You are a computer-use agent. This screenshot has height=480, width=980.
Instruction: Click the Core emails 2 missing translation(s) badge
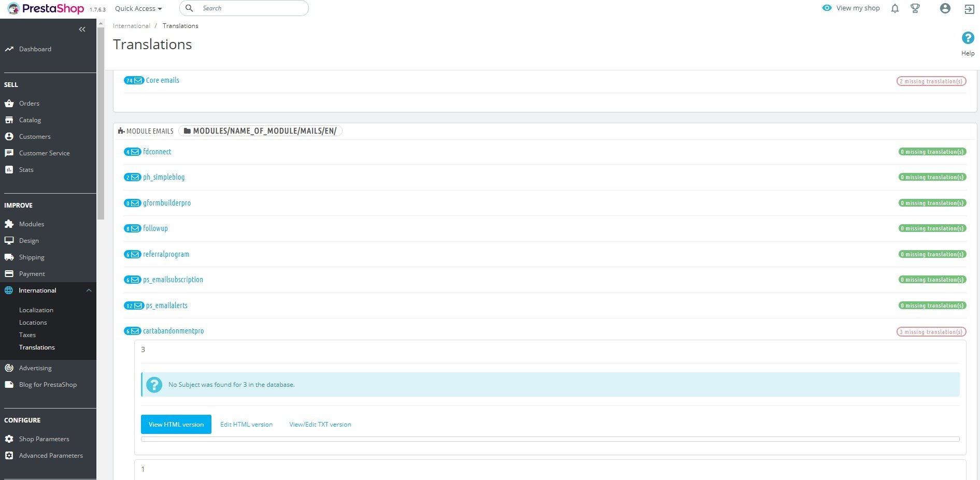pos(931,81)
